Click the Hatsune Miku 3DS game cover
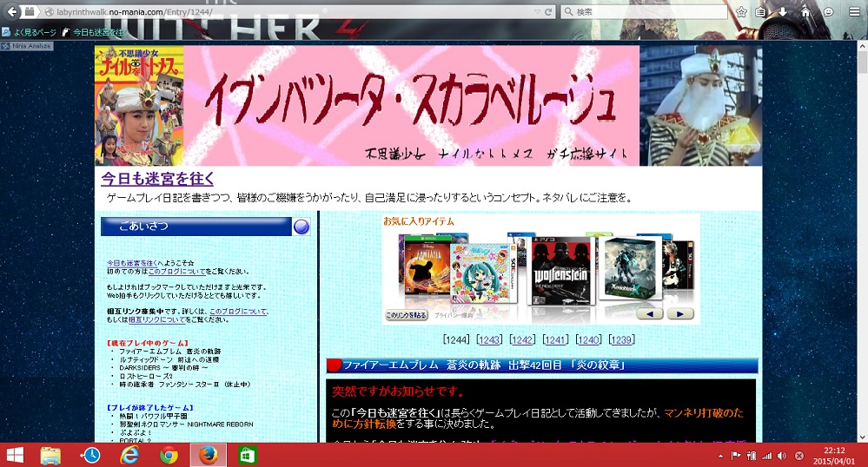868x467 pixels. click(484, 273)
